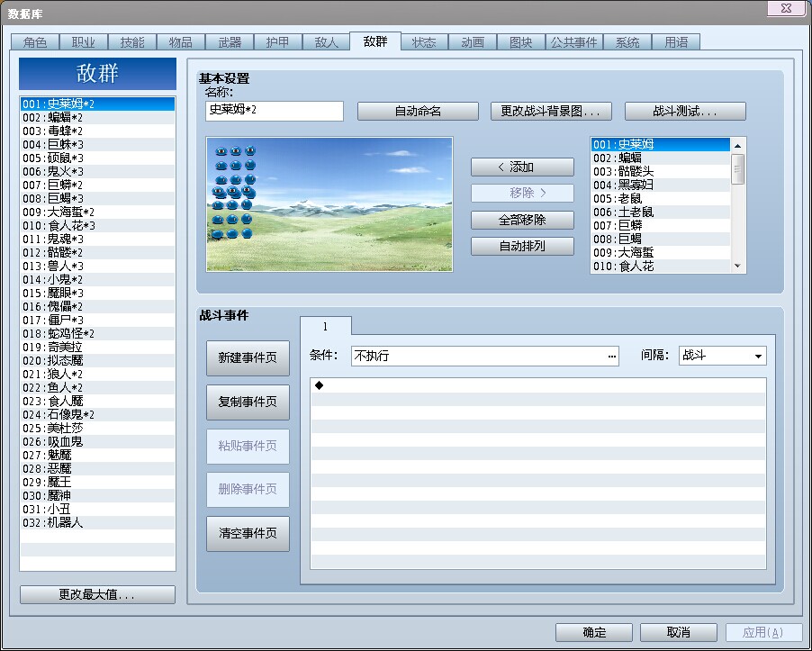Select troop 003:毒蜂*2
Viewport: 812px width, 651px height.
(97, 131)
